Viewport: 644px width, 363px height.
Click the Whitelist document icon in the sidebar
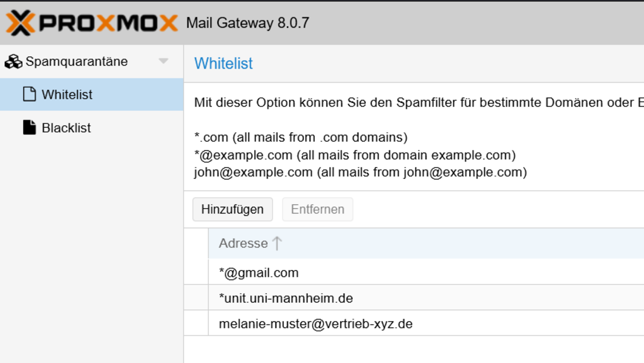pos(30,94)
